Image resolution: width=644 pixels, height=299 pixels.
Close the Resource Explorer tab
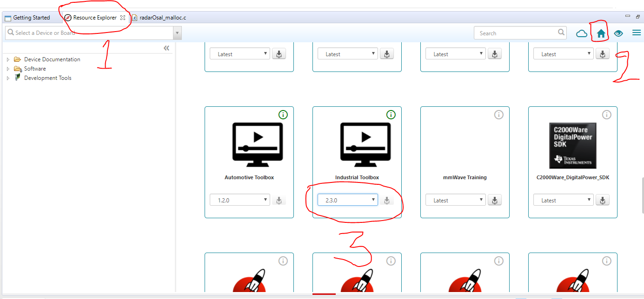pyautogui.click(x=123, y=18)
